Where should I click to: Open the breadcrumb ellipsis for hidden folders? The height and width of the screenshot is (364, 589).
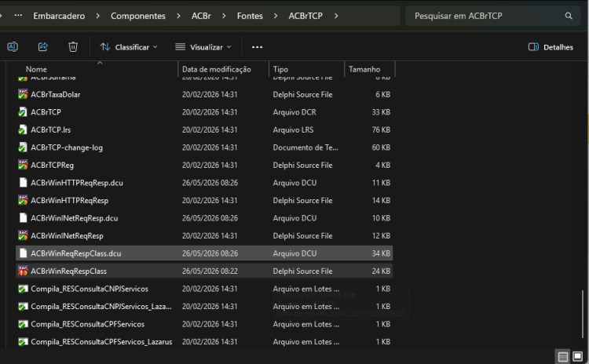pyautogui.click(x=18, y=16)
